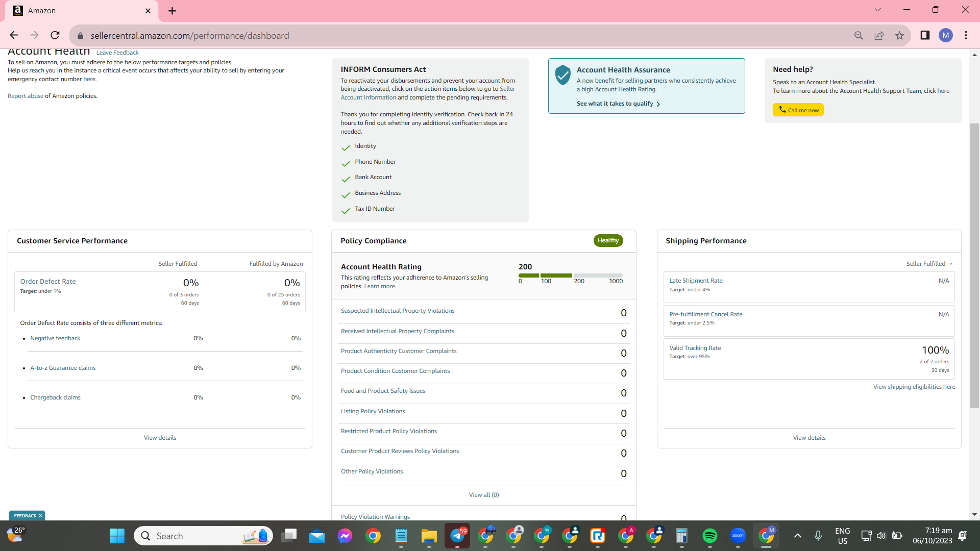The width and height of the screenshot is (980, 551).
Task: Open Account Health Support Team 'here' link
Action: pyautogui.click(x=943, y=91)
